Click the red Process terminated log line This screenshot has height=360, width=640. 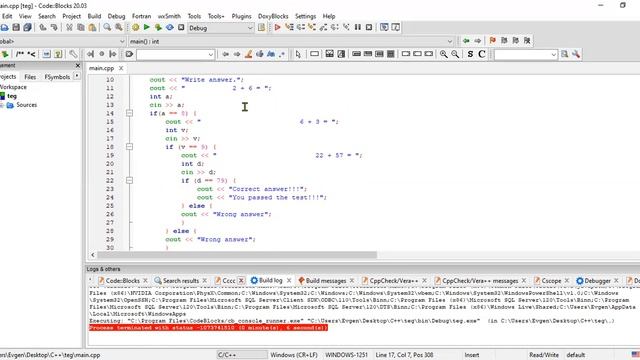pos(208,328)
